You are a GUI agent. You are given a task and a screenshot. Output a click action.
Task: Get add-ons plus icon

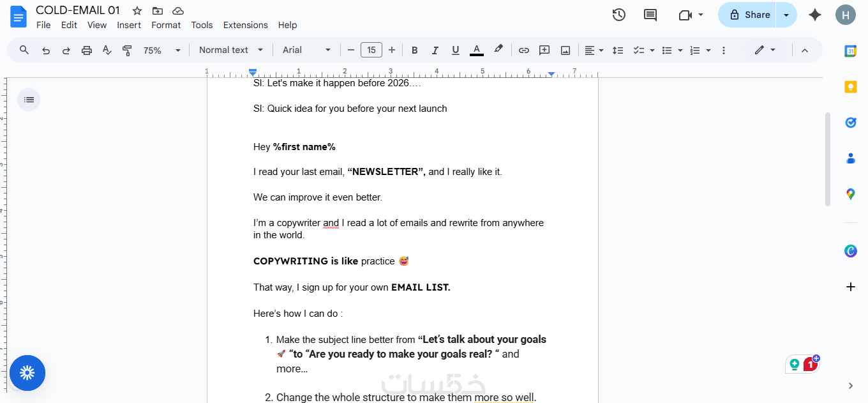pos(851,287)
